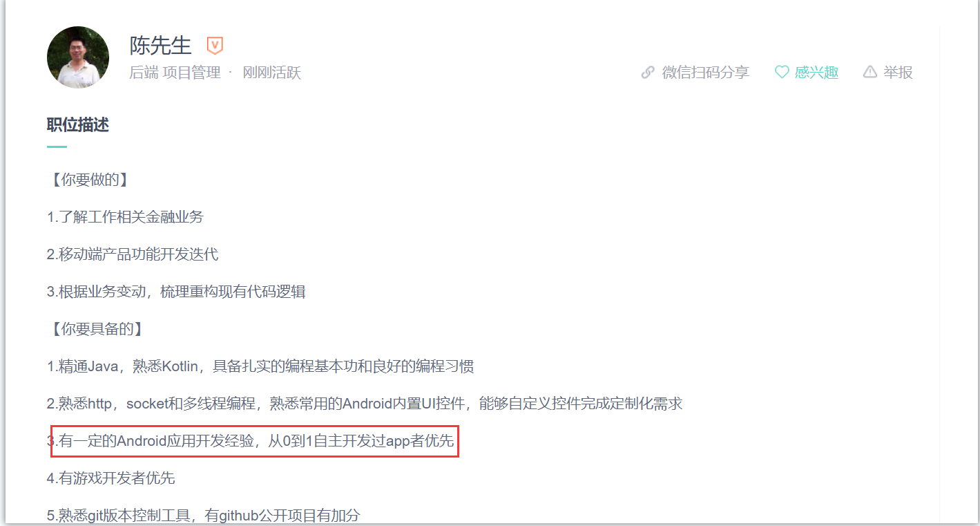Viewport: 980px width, 526px height.
Task: Click the 【你要具备的】 section label
Action: (95, 328)
